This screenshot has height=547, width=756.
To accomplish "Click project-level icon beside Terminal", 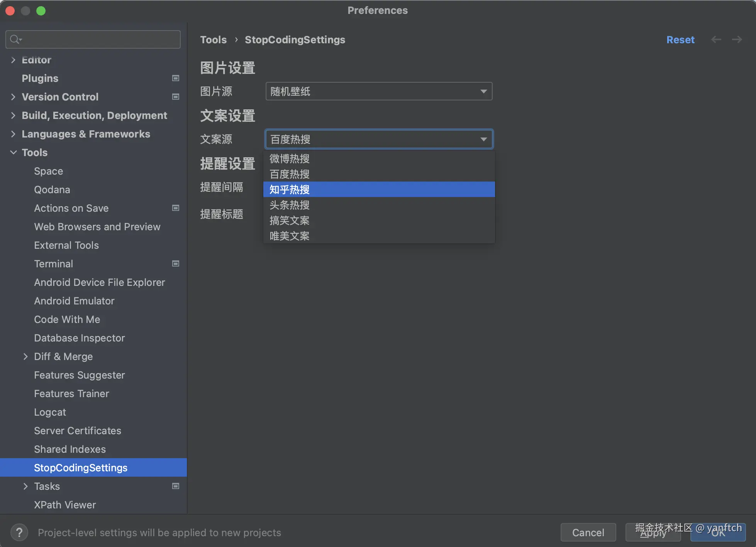I will [176, 264].
